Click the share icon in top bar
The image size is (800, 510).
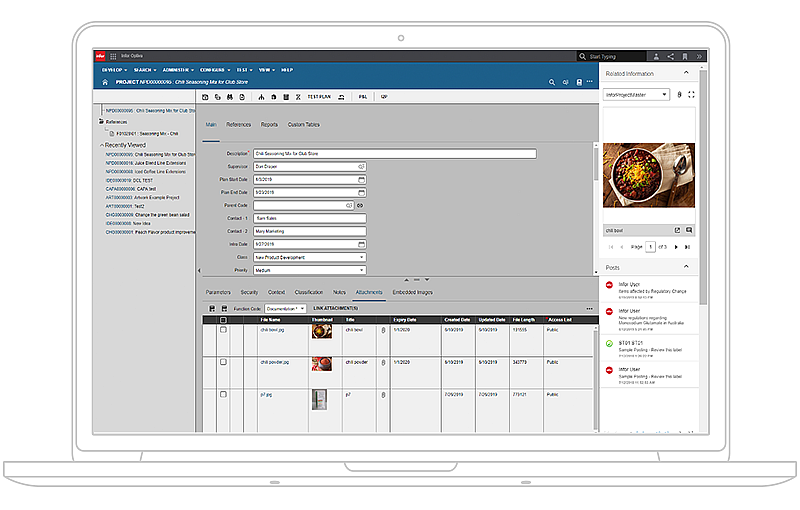[x=670, y=56]
